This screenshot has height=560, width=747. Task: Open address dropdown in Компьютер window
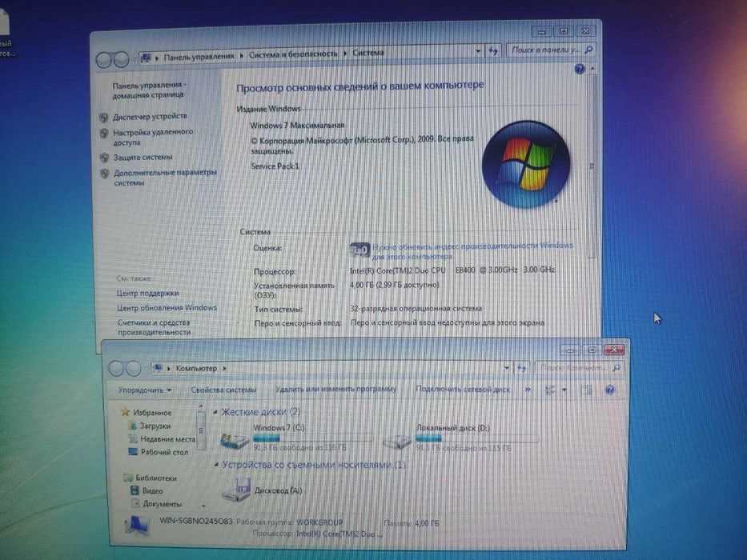506,368
